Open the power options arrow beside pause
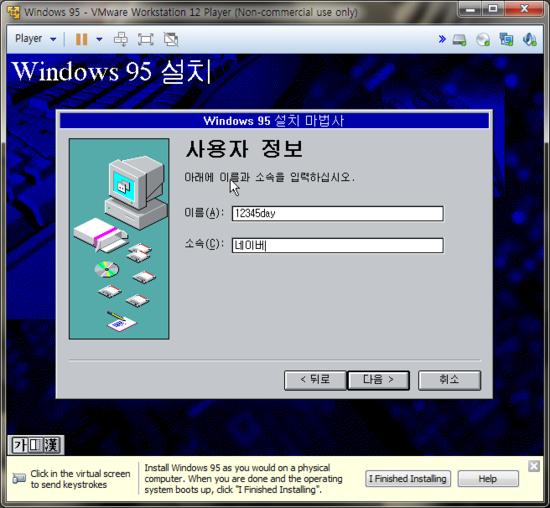This screenshot has width=550, height=508. [x=99, y=39]
